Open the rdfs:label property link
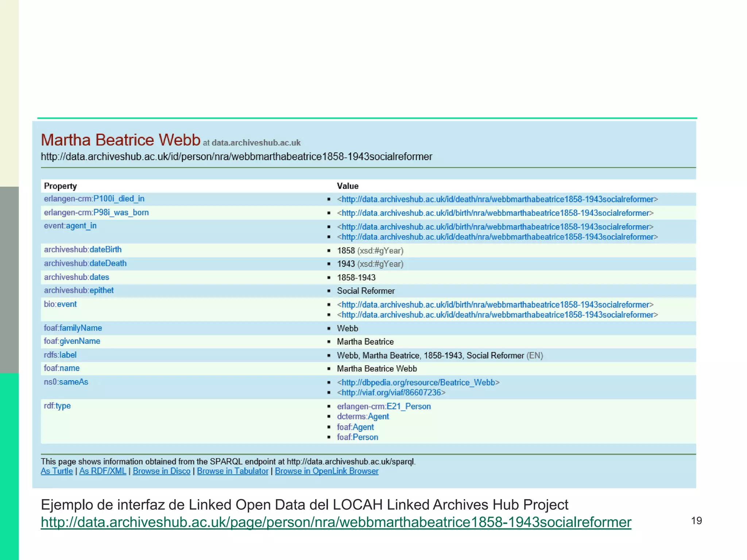 tap(60, 355)
